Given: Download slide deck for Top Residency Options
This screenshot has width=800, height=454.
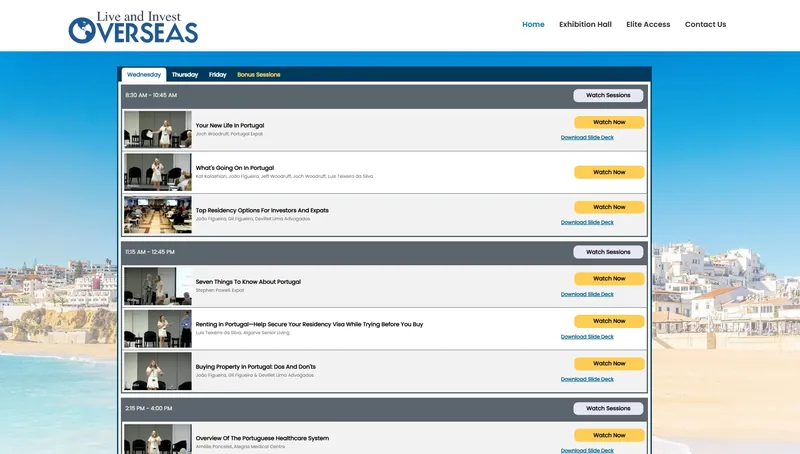Looking at the screenshot, I should [587, 222].
